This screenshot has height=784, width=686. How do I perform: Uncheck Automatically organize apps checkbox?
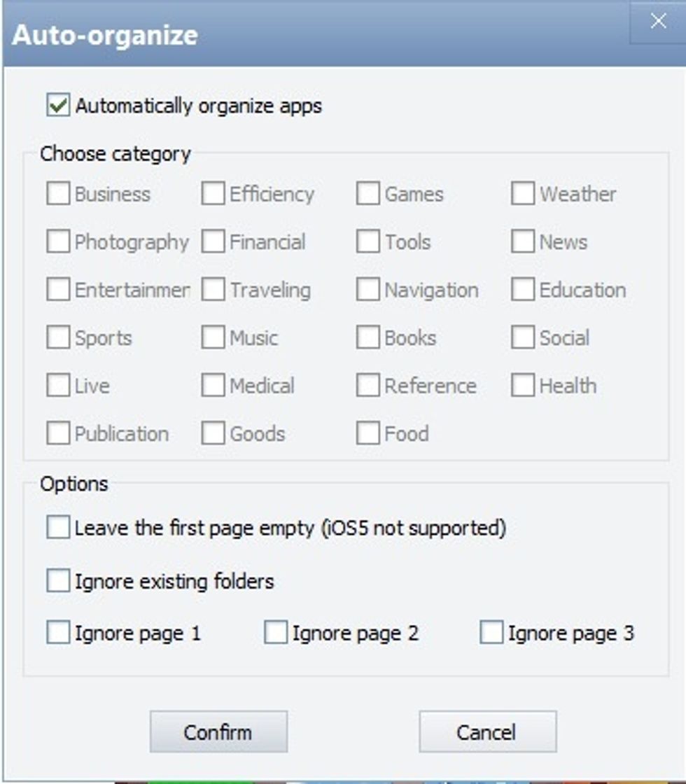pos(58,106)
